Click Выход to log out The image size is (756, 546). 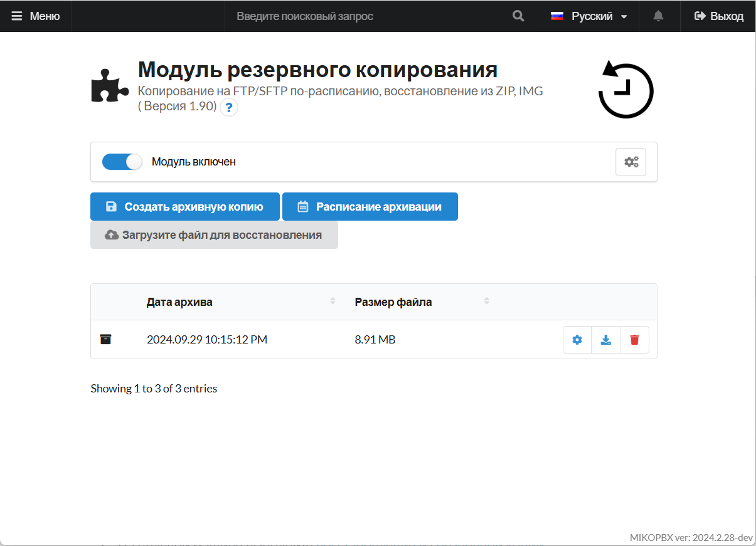tap(719, 16)
